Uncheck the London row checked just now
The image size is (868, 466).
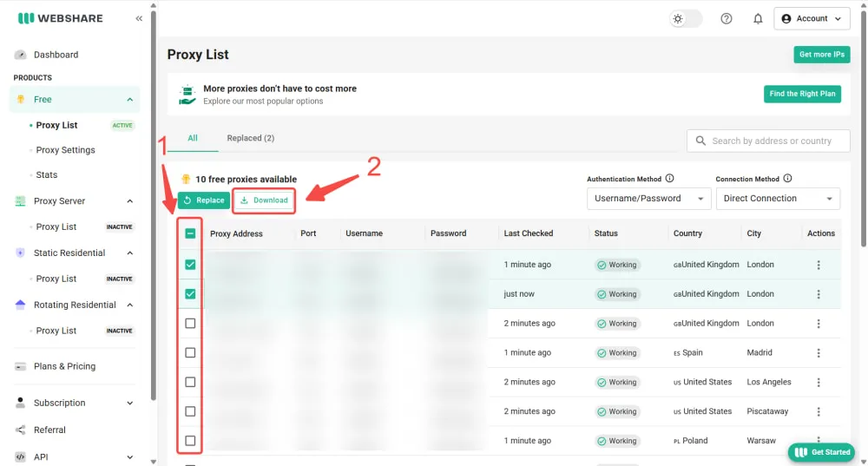coord(190,294)
